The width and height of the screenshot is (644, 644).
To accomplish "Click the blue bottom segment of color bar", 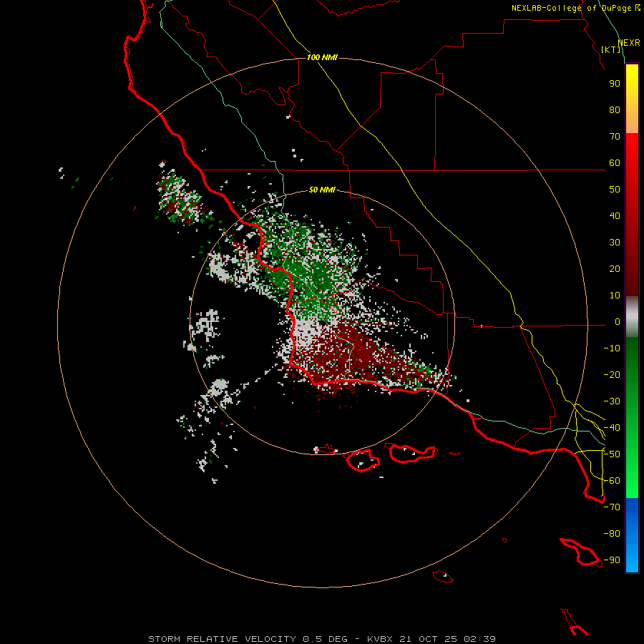I will (632, 535).
